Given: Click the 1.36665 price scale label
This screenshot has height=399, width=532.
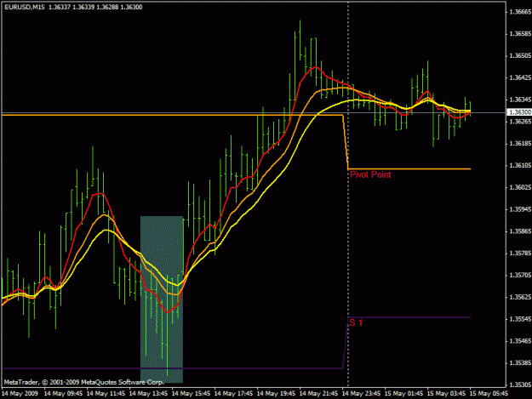Looking at the screenshot, I should pyautogui.click(x=520, y=12).
